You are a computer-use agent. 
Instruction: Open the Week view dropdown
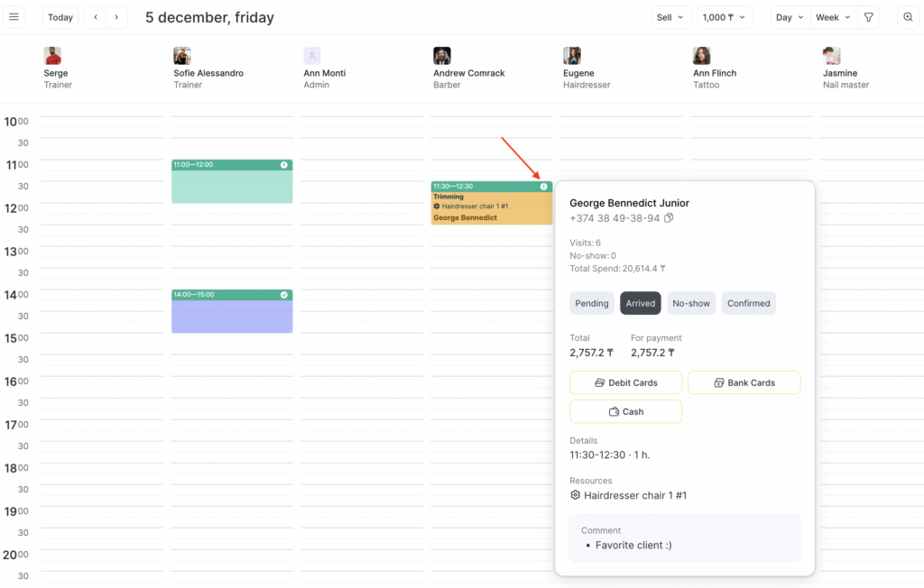click(833, 17)
